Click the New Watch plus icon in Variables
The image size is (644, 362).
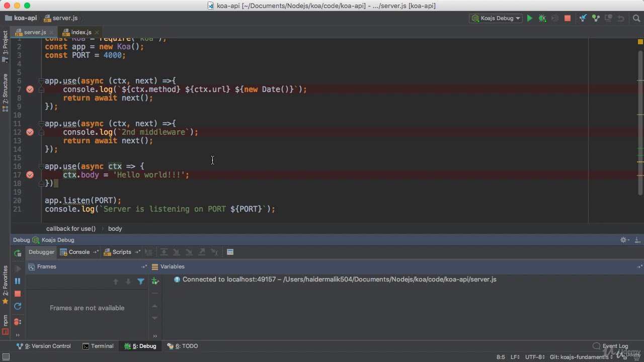(155, 282)
